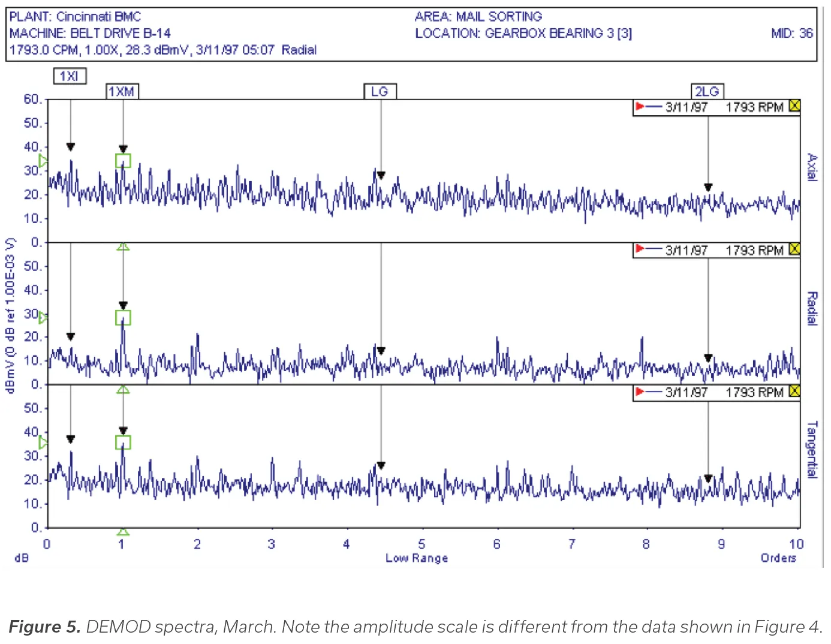Click the Tangential plot label
This screenshot has height=644, width=831.
pyautogui.click(x=812, y=449)
